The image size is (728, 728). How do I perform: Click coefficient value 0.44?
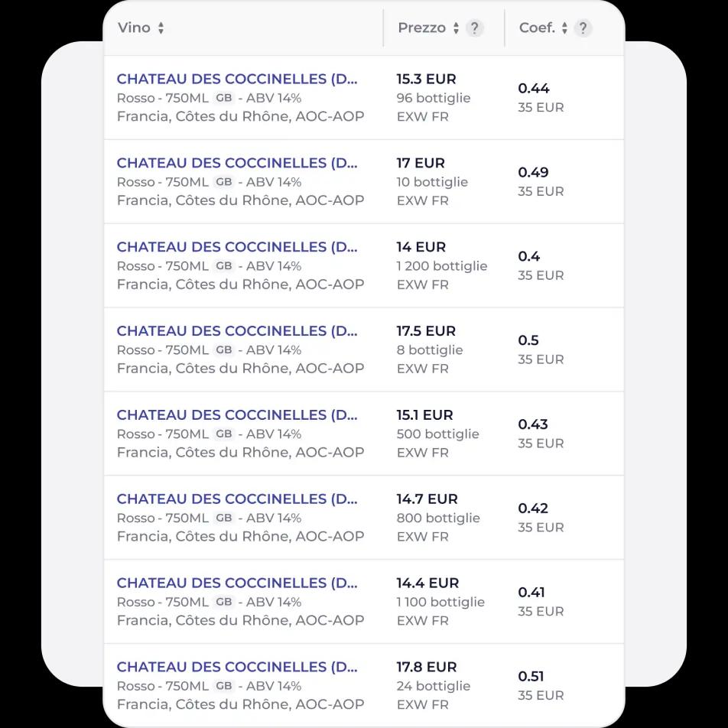pos(534,88)
